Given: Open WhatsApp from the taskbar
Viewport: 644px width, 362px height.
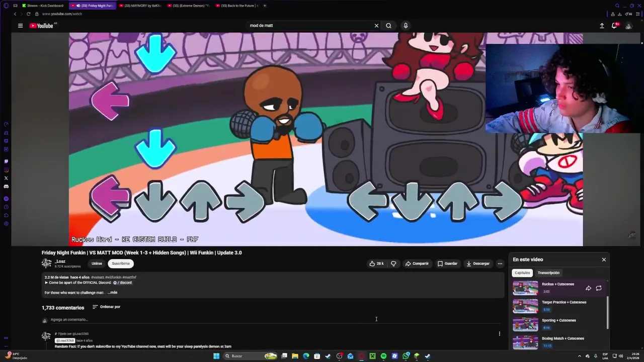Looking at the screenshot, I should [x=406, y=356].
